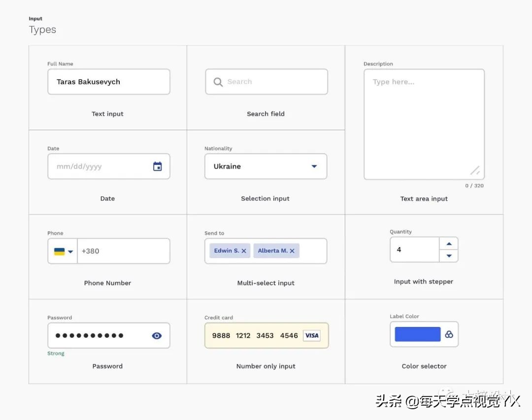Screen dimensions: 532x420
Task: Click the magnifier icon in the Search field
Action: (218, 81)
